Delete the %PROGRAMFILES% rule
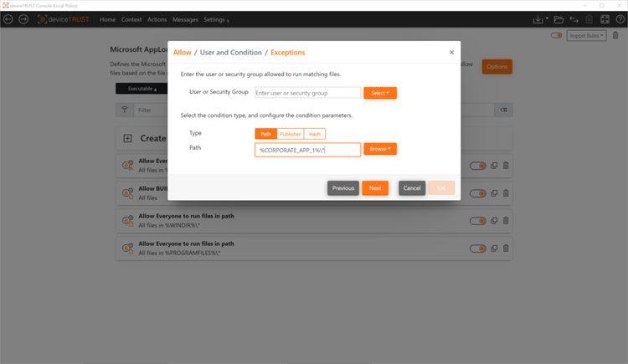This screenshot has width=628, height=364. click(x=506, y=249)
